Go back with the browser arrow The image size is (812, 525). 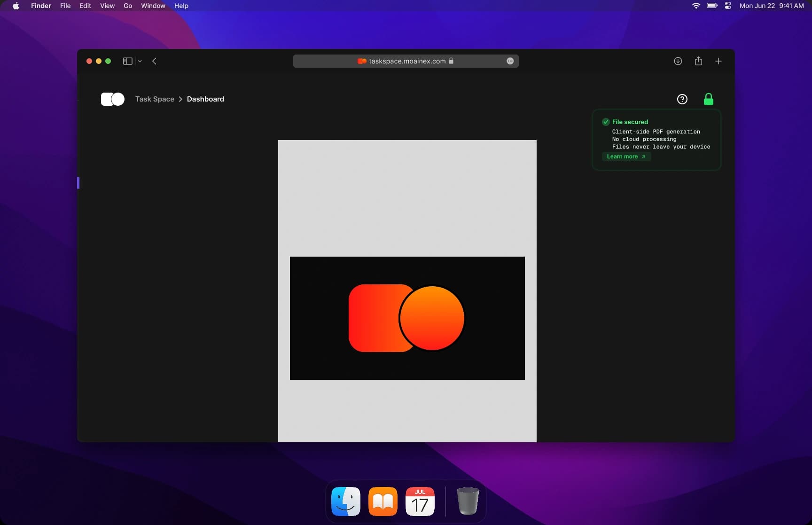pos(154,61)
